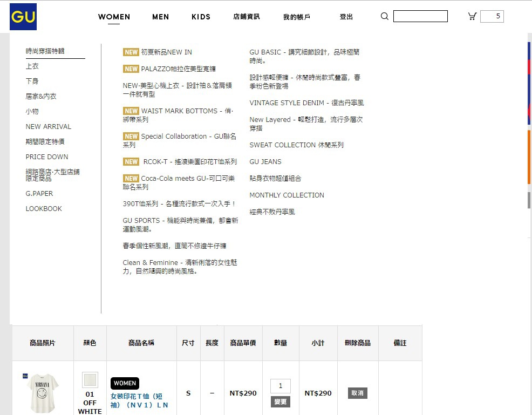Select 期間限定特價 category
Screen dimensions: 532x415
(x=45, y=141)
